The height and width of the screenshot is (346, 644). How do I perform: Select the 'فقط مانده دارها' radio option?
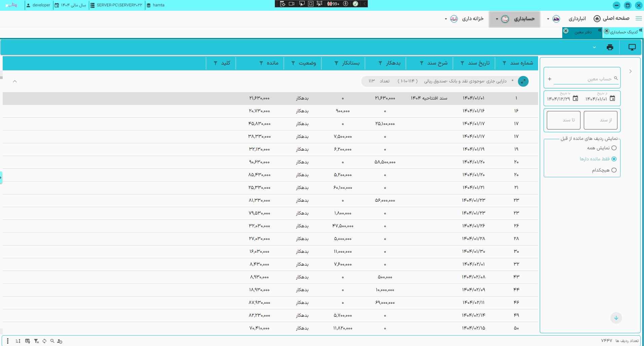pos(614,159)
